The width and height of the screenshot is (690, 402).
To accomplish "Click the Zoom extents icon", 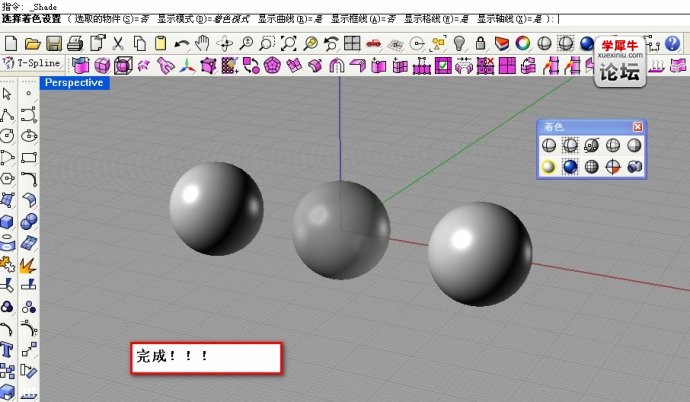I will pos(289,44).
